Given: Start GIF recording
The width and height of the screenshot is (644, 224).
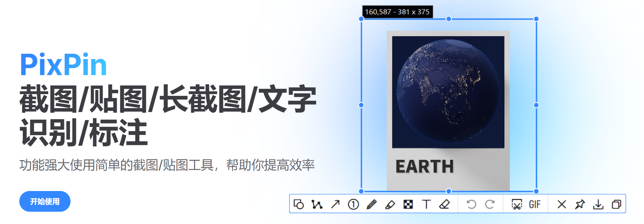Looking at the screenshot, I should click(535, 204).
